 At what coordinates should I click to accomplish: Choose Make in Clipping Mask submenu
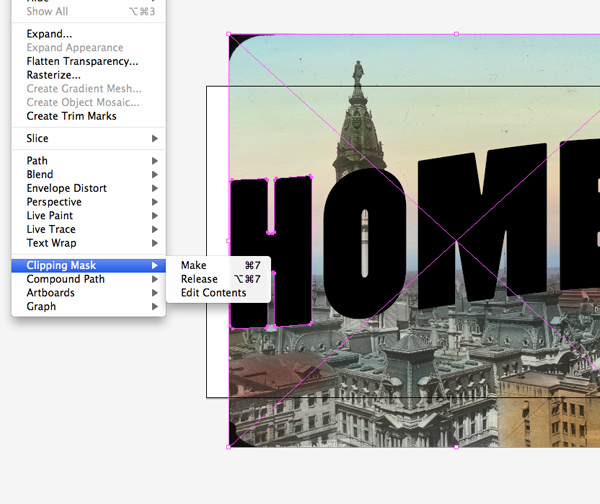point(218,266)
